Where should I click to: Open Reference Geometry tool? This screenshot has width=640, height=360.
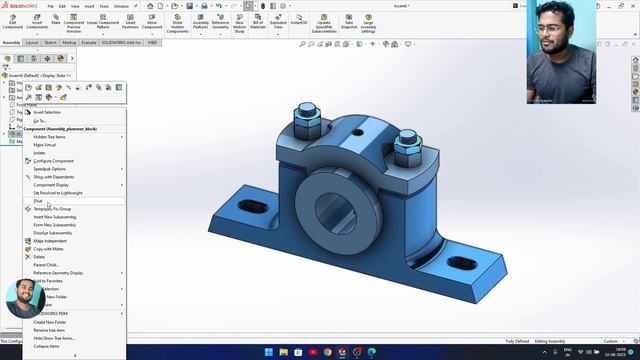[220, 22]
